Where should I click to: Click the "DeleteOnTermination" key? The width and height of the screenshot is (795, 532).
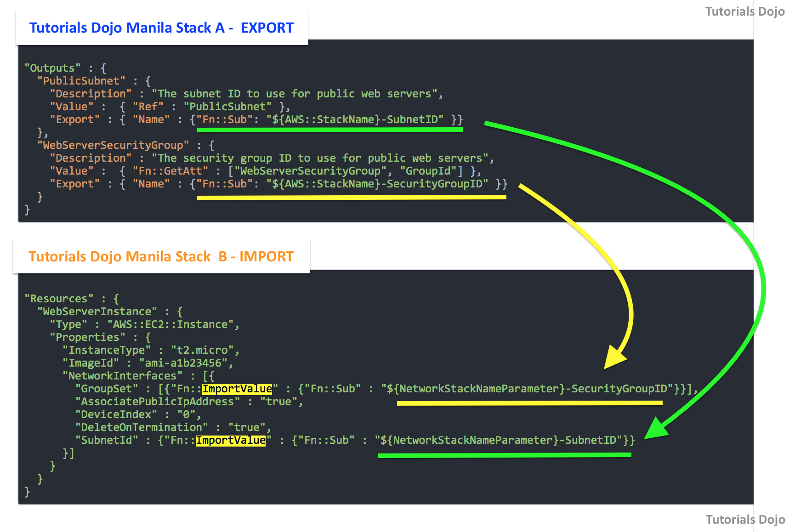tap(142, 427)
